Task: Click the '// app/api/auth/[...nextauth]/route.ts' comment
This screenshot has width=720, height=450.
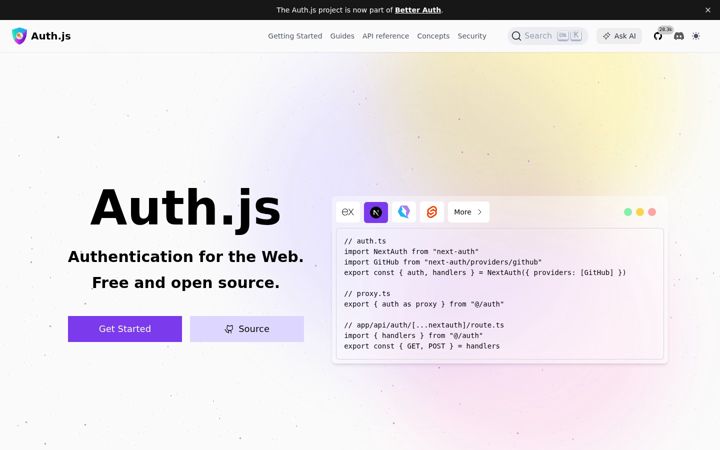Action: 424,325
